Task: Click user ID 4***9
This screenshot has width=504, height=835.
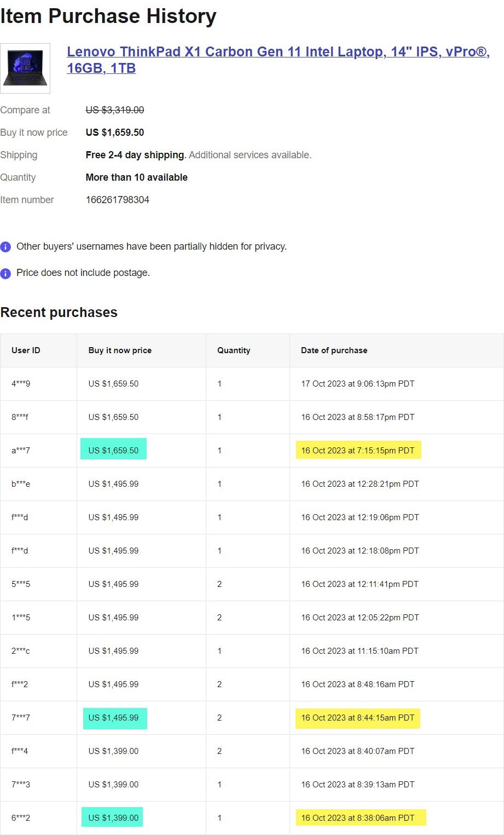Action: point(21,384)
